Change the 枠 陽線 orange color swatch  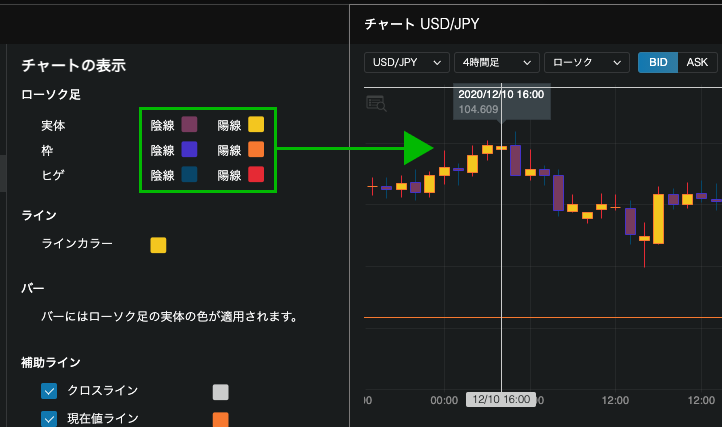pyautogui.click(x=256, y=150)
